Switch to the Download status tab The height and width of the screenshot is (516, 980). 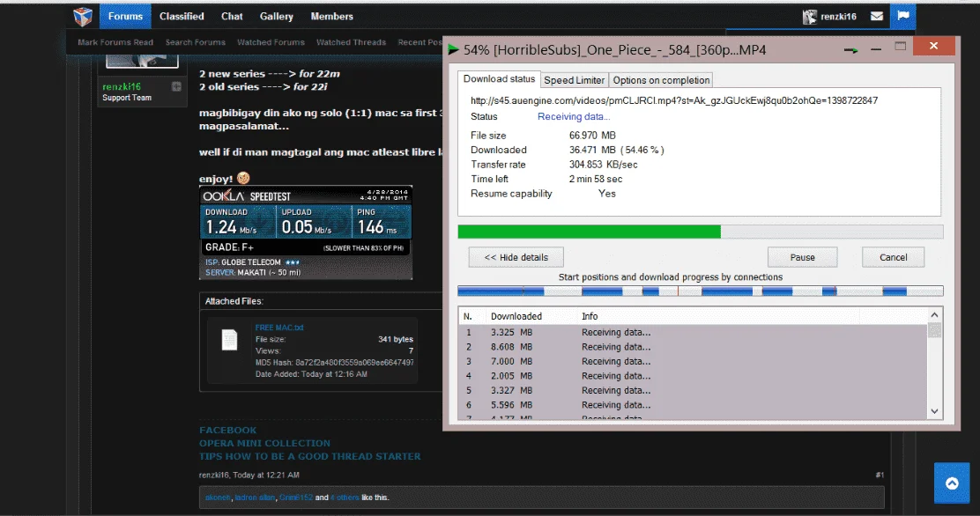(499, 78)
